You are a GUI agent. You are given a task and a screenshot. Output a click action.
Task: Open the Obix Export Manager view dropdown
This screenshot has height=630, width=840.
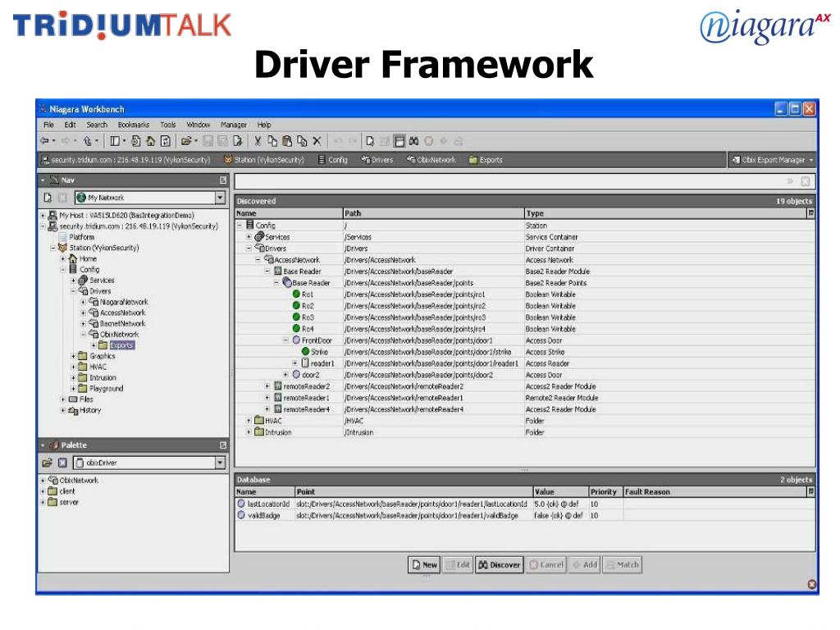pyautogui.click(x=772, y=160)
